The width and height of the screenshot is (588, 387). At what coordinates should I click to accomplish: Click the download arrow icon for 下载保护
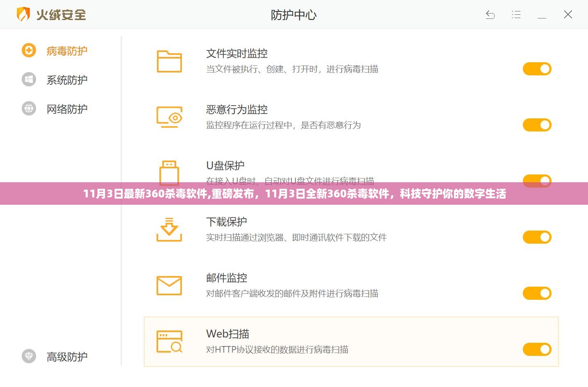click(169, 229)
